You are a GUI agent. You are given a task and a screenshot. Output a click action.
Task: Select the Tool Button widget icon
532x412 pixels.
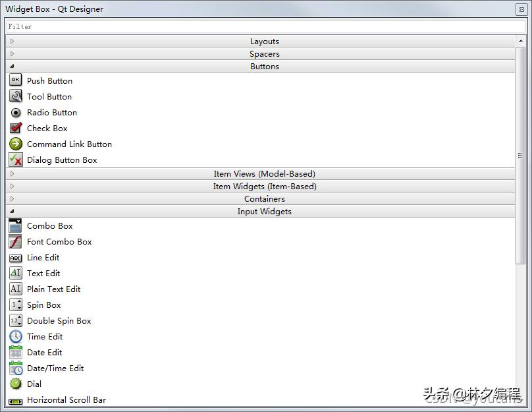click(x=16, y=96)
